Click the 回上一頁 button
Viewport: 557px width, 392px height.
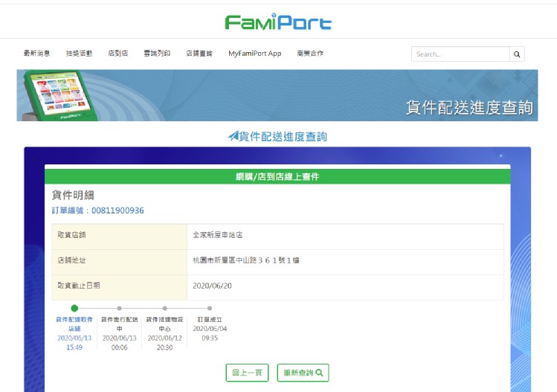247,373
